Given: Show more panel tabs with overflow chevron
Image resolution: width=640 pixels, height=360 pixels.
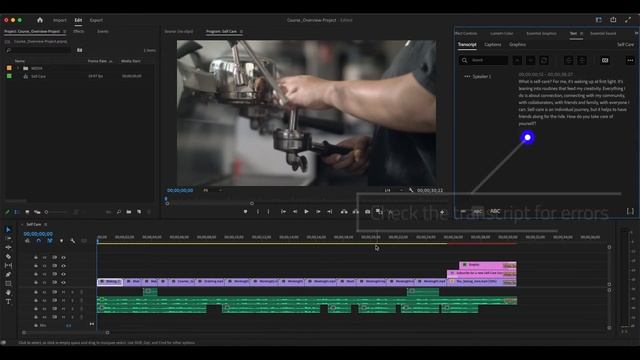Looking at the screenshot, I should point(636,33).
